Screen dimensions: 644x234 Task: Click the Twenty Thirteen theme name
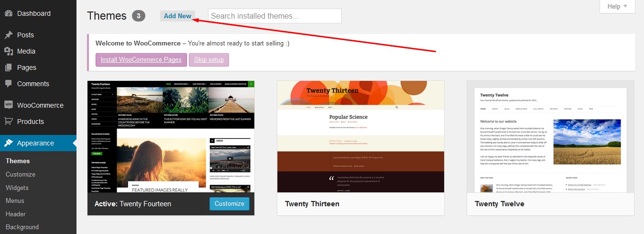pos(312,204)
